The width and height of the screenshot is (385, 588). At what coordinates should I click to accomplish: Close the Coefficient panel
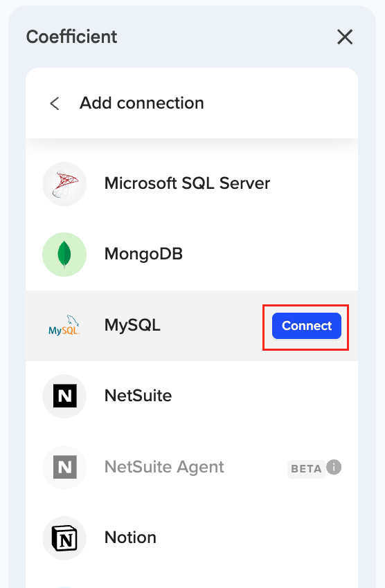(344, 37)
